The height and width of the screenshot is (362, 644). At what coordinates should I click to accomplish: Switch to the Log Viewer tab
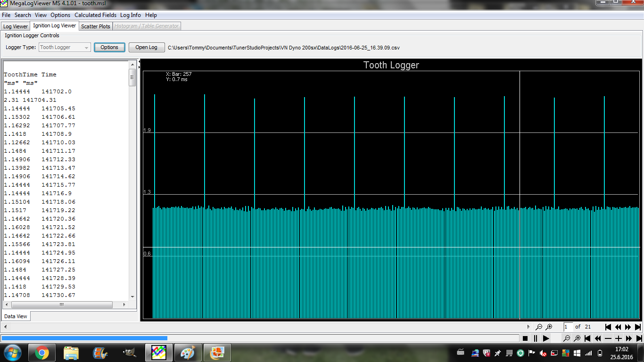(16, 26)
